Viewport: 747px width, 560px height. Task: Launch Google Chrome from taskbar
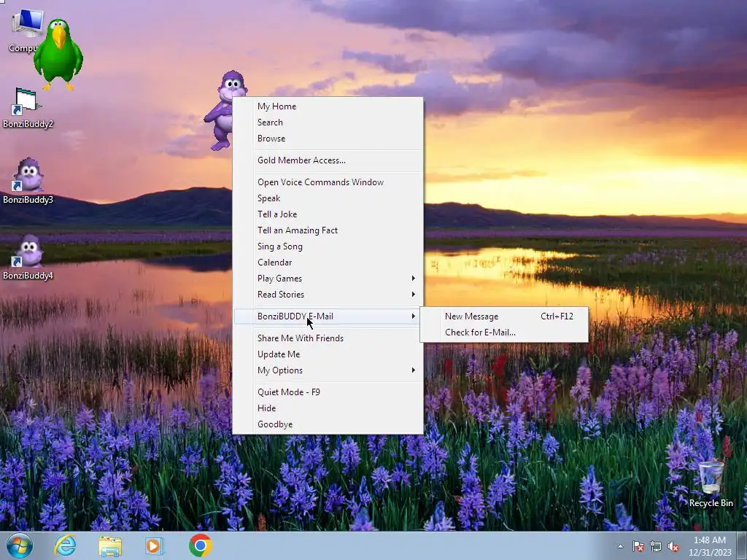tap(200, 545)
